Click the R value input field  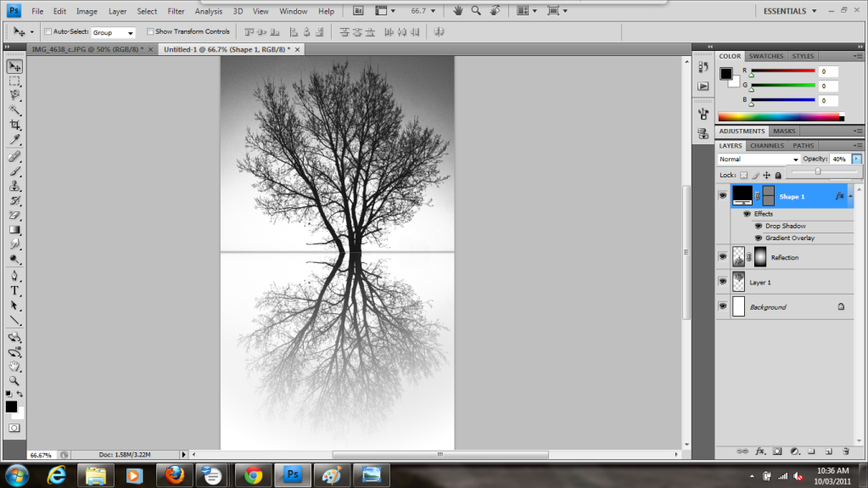(x=828, y=71)
